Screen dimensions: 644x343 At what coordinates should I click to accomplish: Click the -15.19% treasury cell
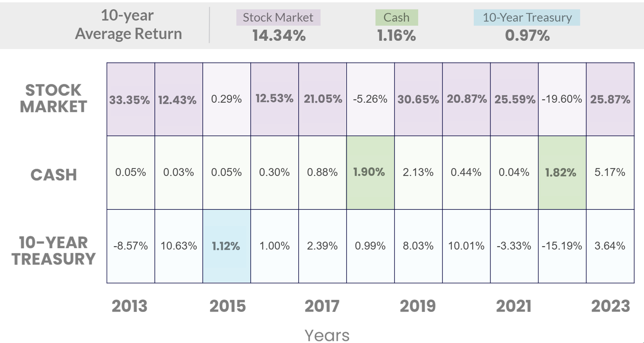[562, 246]
